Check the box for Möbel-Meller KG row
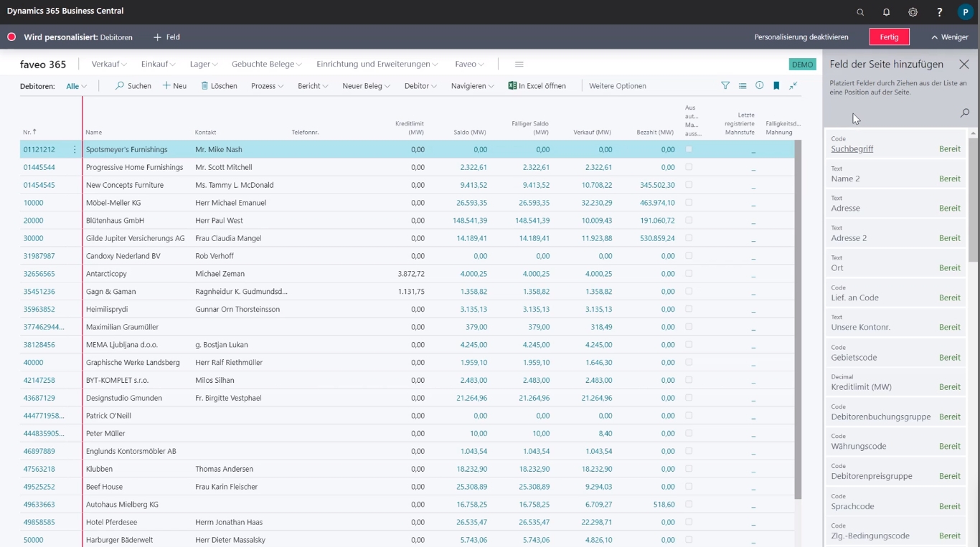The height and width of the screenshot is (547, 980). click(689, 203)
